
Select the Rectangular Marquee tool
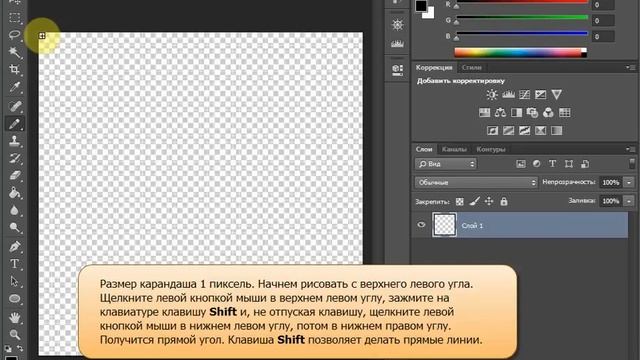(x=15, y=18)
